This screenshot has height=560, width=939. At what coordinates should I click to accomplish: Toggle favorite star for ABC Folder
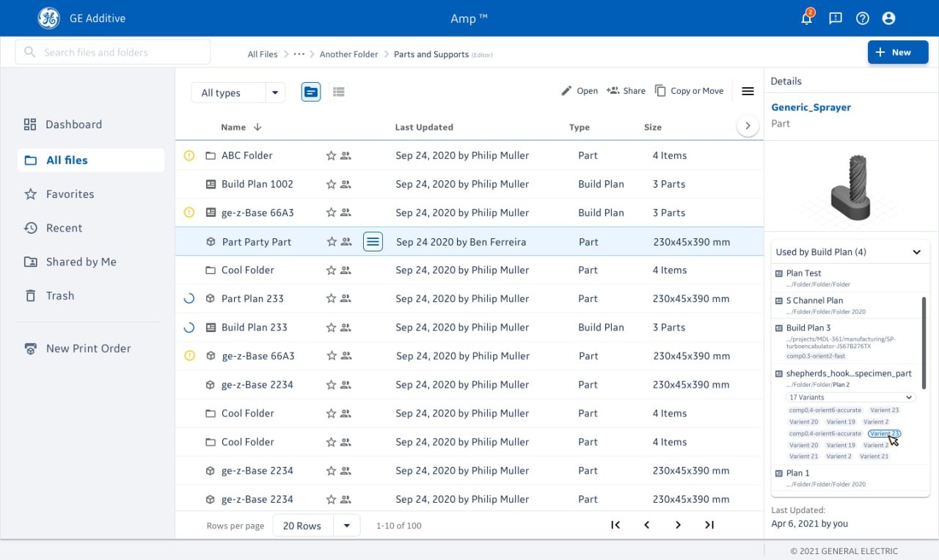[331, 155]
